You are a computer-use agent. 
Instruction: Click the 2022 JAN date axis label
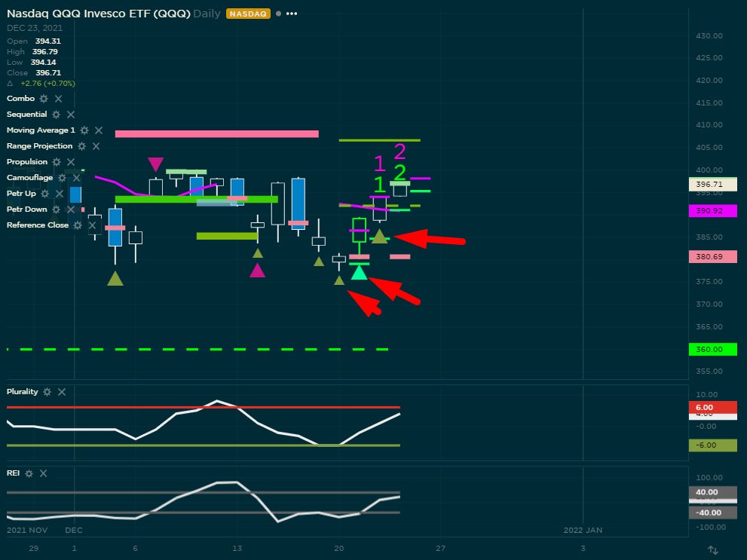583,531
